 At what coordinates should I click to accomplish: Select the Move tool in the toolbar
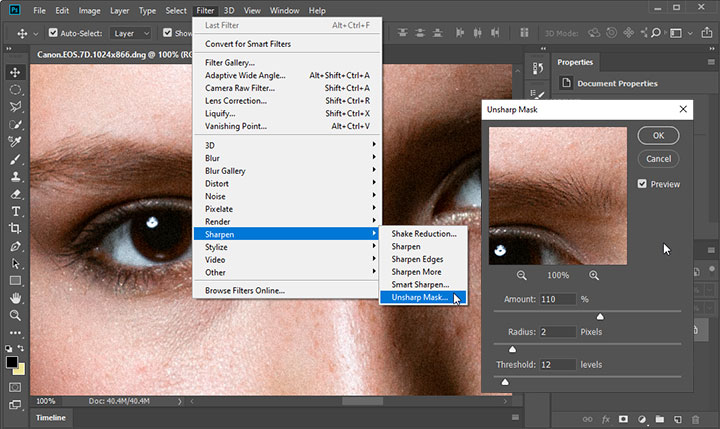16,72
